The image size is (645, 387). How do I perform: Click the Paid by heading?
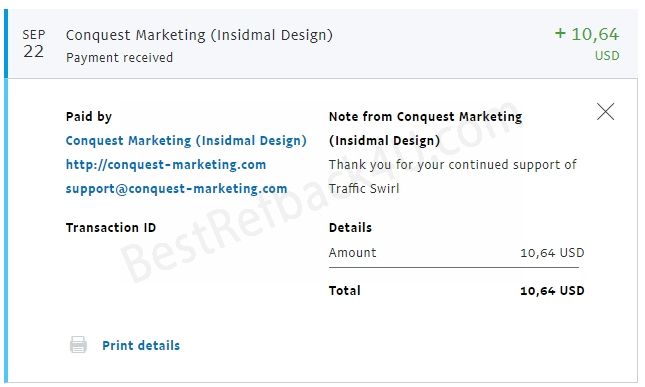click(89, 117)
